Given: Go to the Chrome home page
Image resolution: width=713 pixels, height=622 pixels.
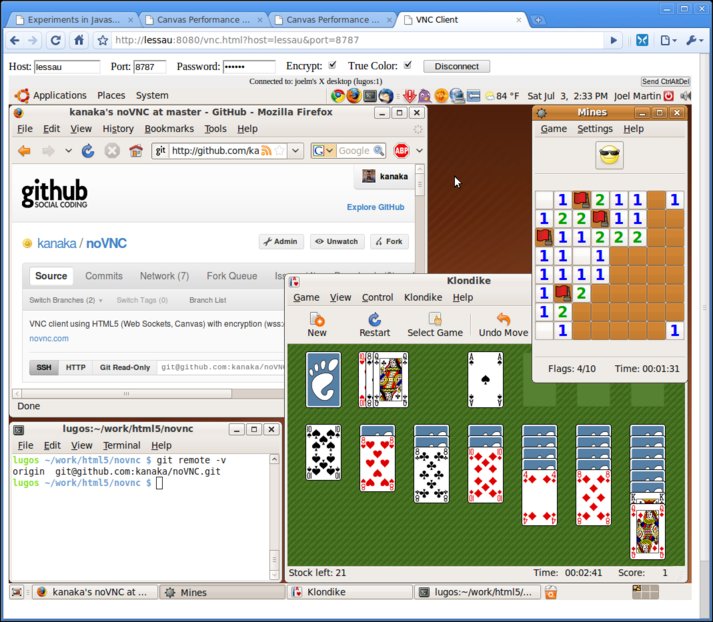Looking at the screenshot, I should [x=79, y=40].
